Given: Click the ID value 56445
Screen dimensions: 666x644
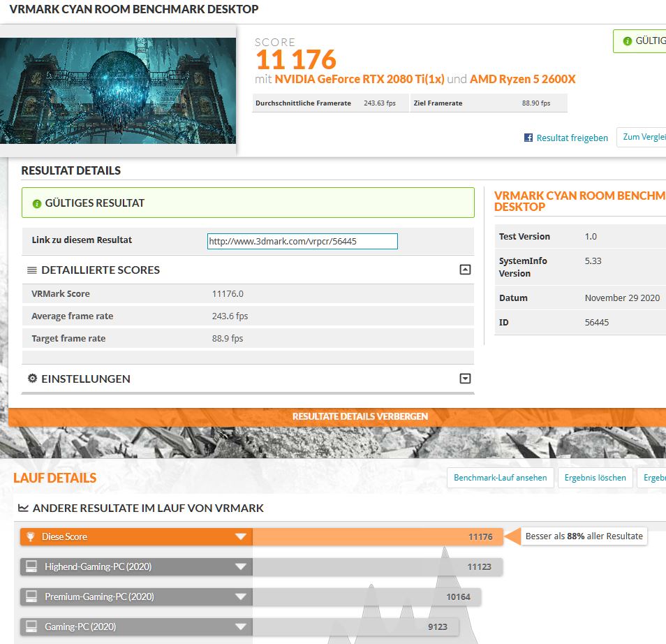Looking at the screenshot, I should click(x=597, y=323).
